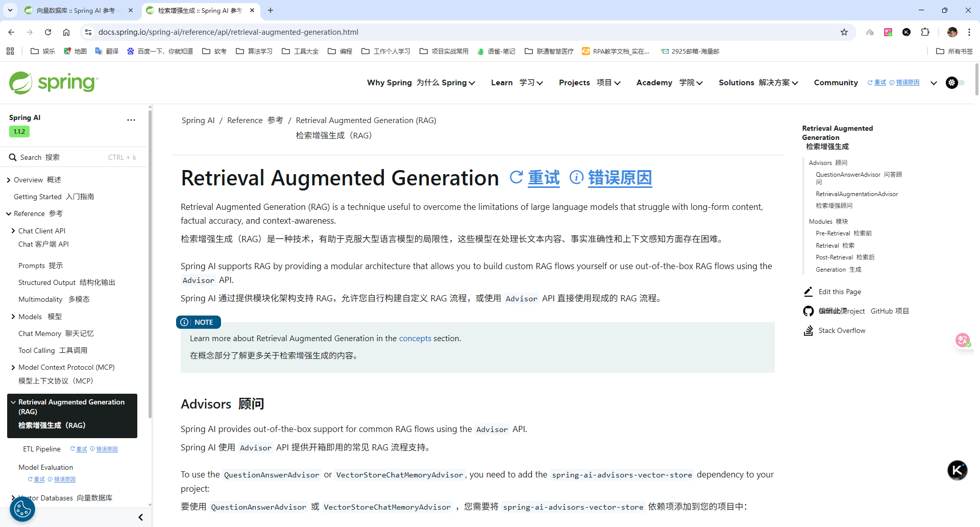Expand the Vector Databases section

(13, 497)
